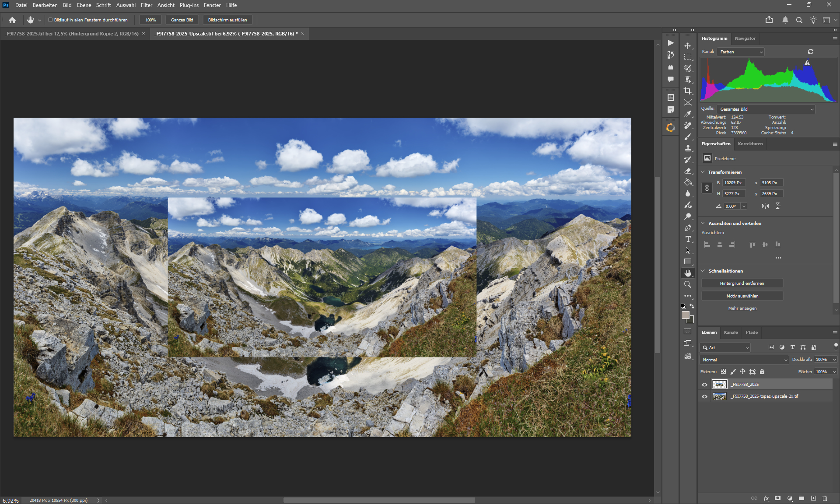Select the Clone Stamp tool
Image resolution: width=840 pixels, height=504 pixels.
click(688, 148)
